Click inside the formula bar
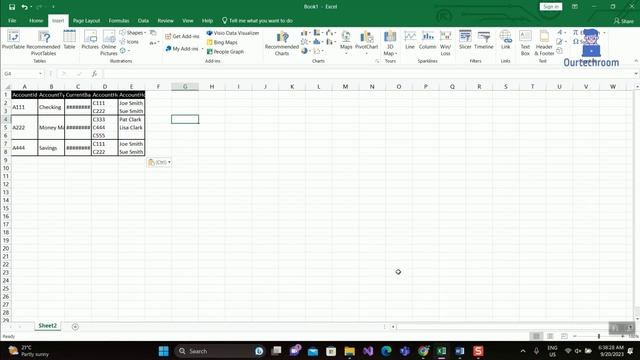640x360 pixels. click(367, 73)
